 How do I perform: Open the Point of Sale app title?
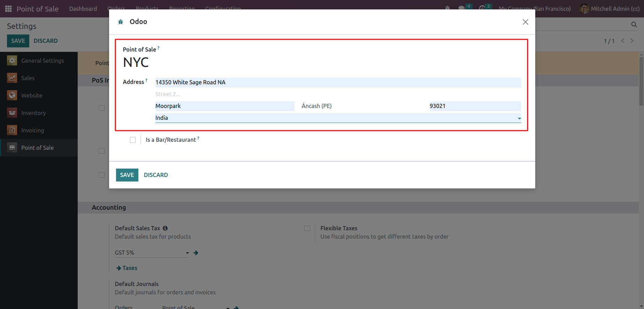[38, 9]
